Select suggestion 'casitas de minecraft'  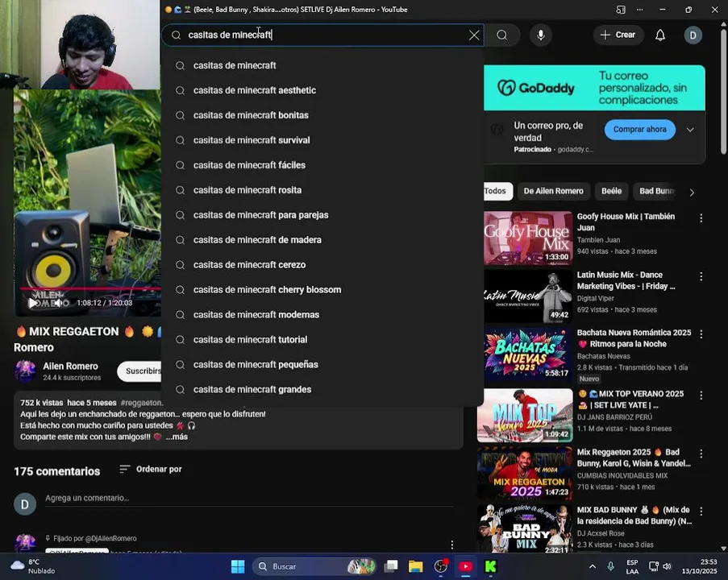[322, 65]
